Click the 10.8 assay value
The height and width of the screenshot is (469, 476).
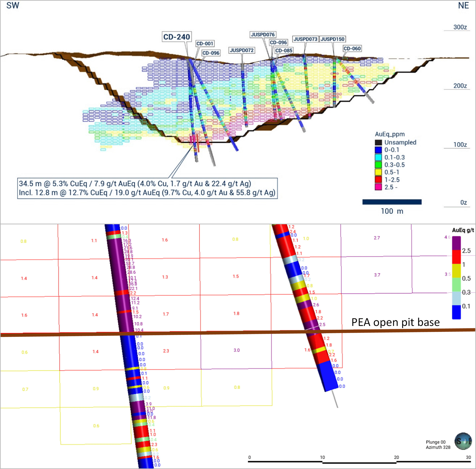[139, 324]
